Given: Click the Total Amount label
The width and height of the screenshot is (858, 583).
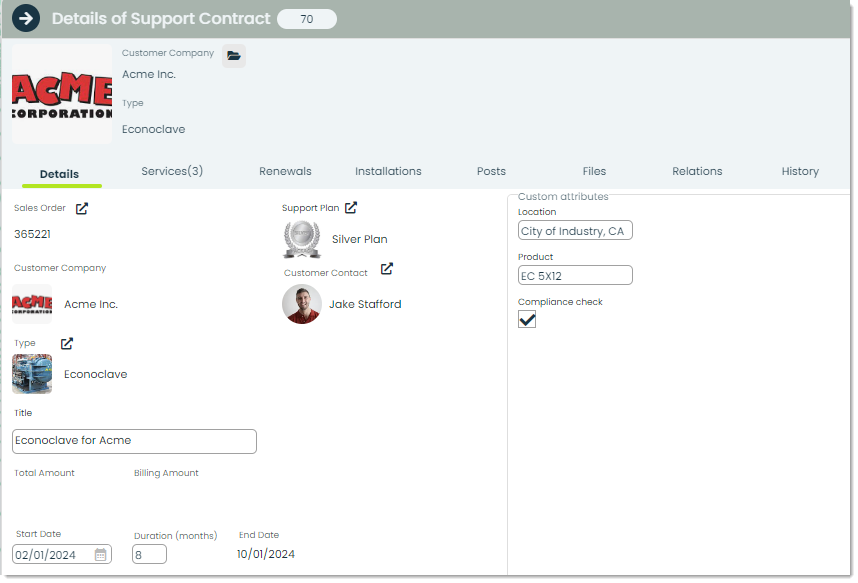Looking at the screenshot, I should coord(44,473).
